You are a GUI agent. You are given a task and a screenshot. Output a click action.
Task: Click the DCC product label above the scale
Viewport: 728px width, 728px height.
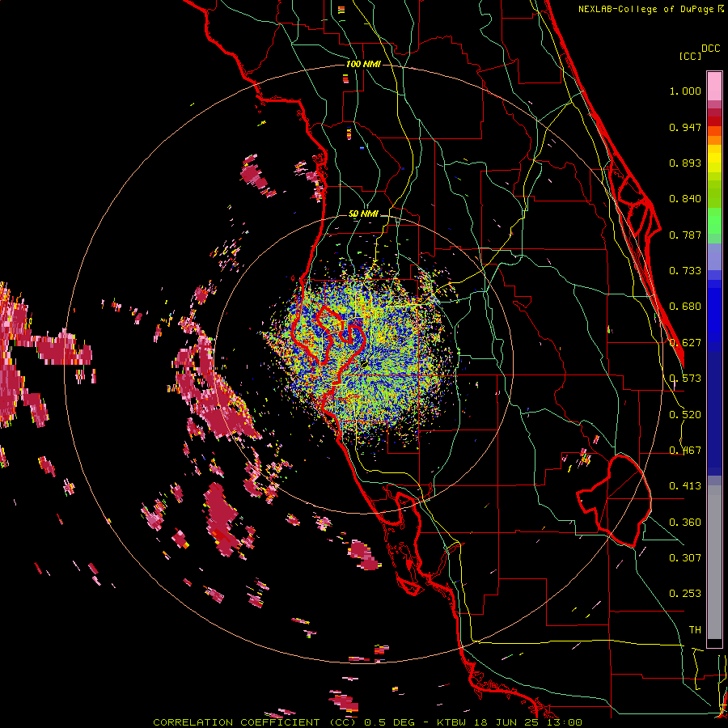coord(710,49)
